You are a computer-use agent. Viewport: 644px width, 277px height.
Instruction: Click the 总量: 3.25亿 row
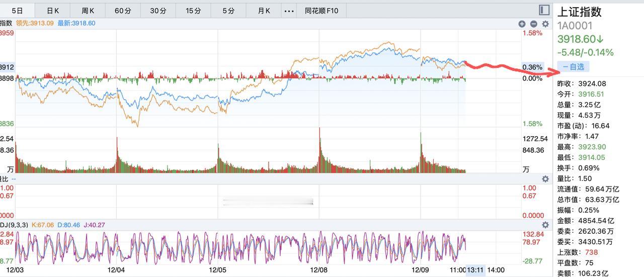point(579,105)
